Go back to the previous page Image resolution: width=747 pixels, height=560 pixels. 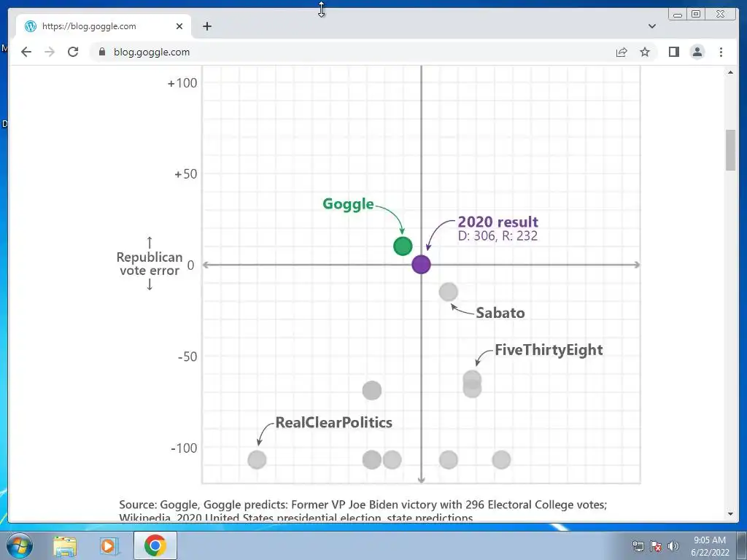point(26,52)
